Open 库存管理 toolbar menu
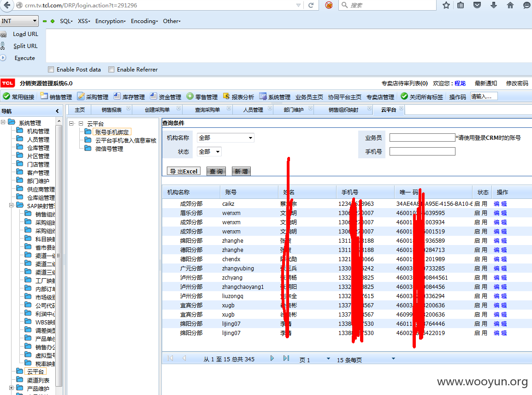 point(129,97)
